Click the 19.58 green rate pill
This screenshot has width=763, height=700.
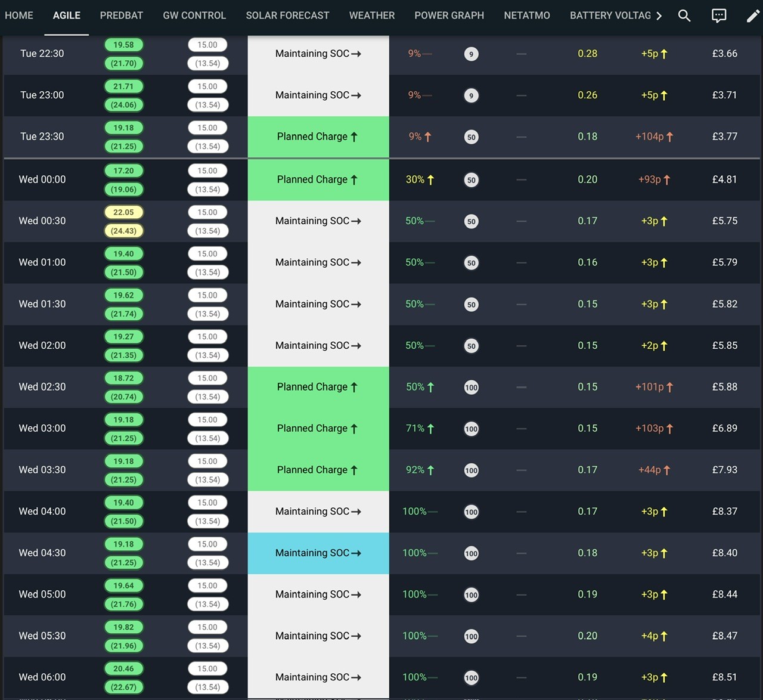pyautogui.click(x=123, y=45)
